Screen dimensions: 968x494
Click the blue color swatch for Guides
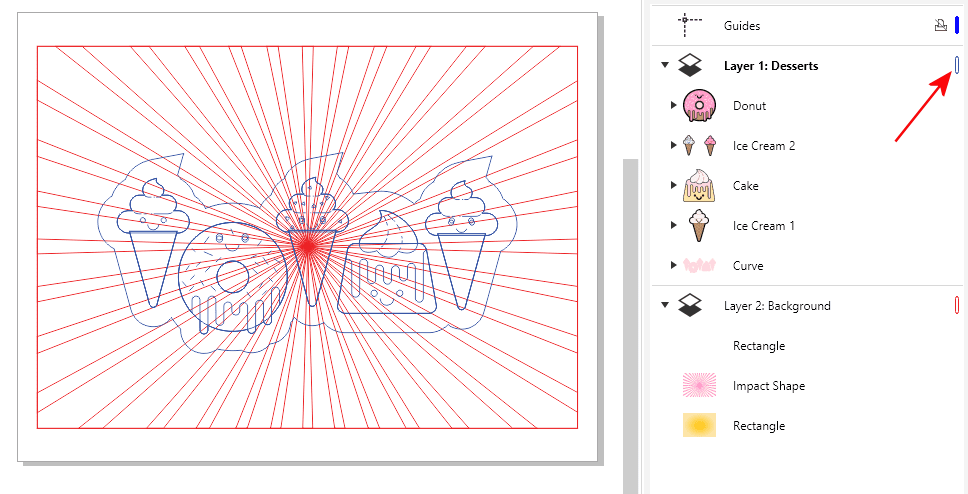[957, 26]
